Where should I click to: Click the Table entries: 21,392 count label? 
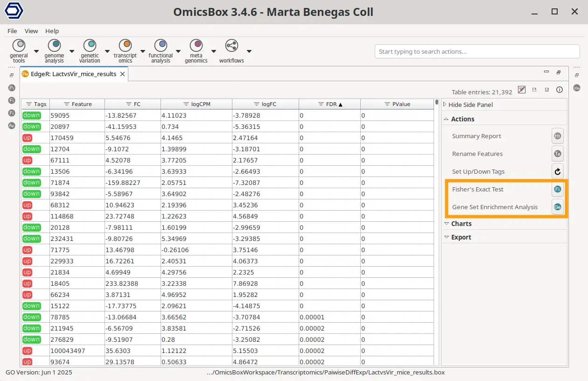tap(482, 92)
